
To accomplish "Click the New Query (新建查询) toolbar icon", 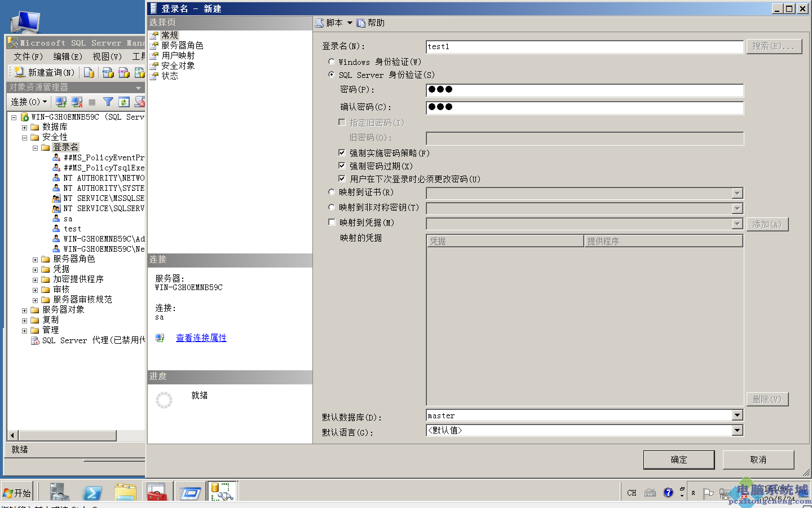I will [x=19, y=72].
